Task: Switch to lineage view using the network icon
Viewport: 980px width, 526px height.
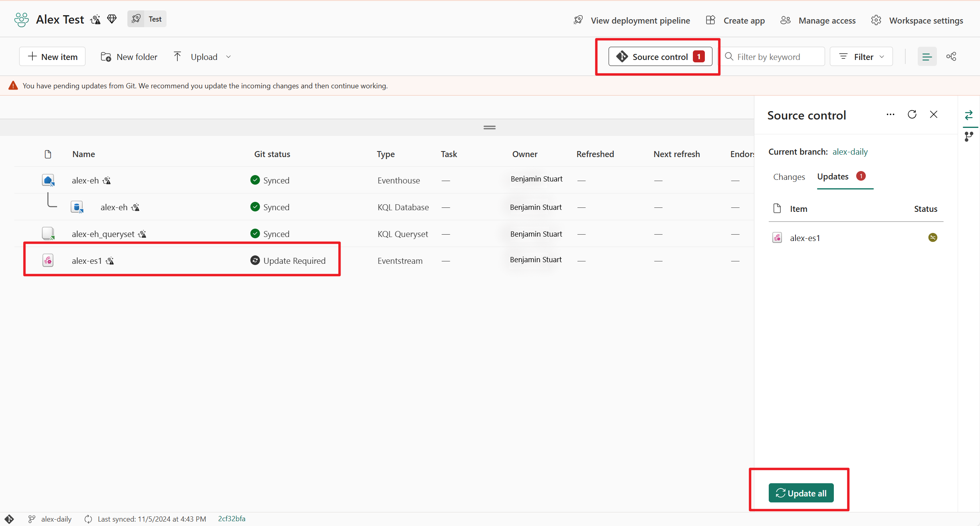Action: click(x=952, y=56)
